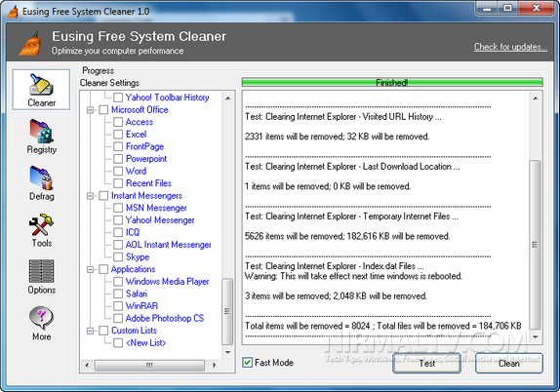
Task: Enable the ICQ checkbox
Action: click(x=118, y=232)
